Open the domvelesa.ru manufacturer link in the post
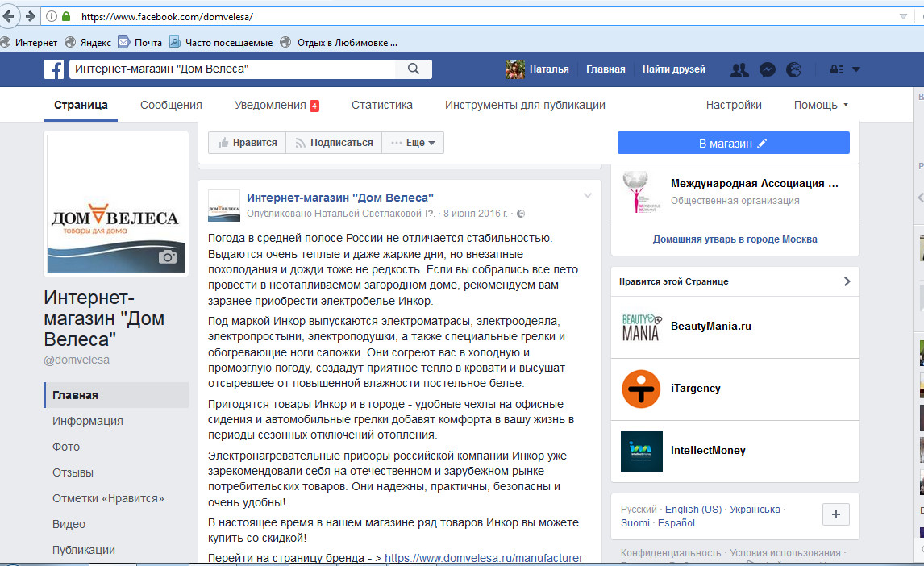This screenshot has height=566, width=924. click(x=484, y=558)
